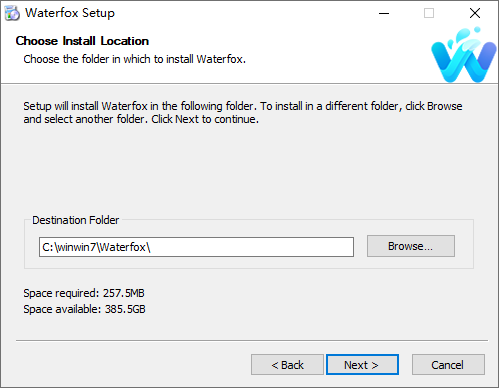Screen dimensions: 499x388
Task: Click the word "Waterfox" inside the path field
Action: click(x=123, y=247)
